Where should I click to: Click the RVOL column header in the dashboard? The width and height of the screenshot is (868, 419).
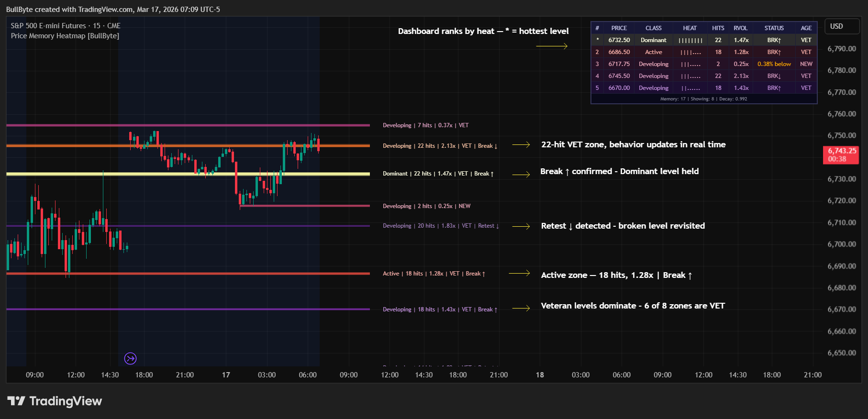point(741,28)
